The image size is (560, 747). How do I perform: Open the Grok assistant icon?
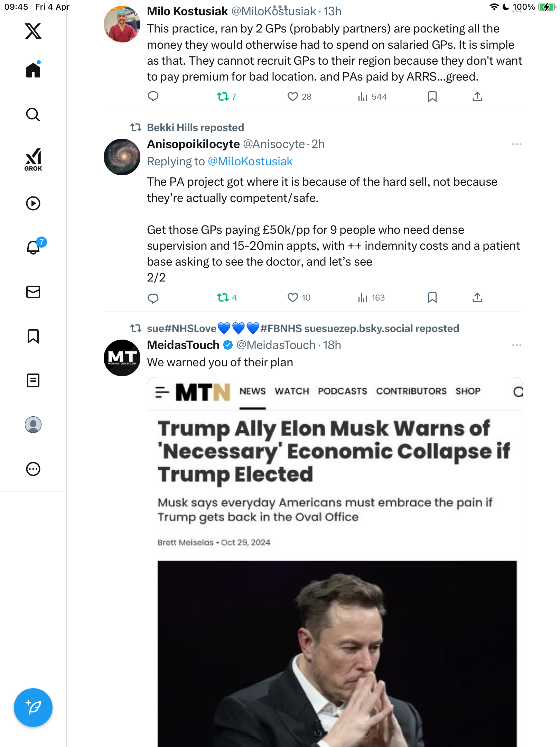pos(33,159)
